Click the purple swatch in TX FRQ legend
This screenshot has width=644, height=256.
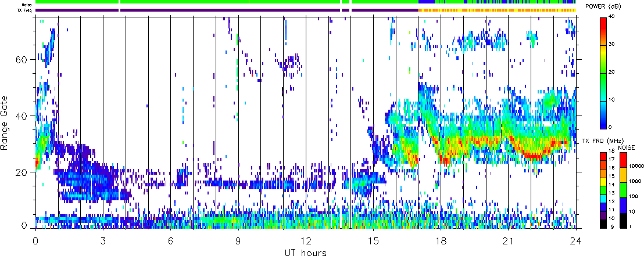(x=603, y=215)
